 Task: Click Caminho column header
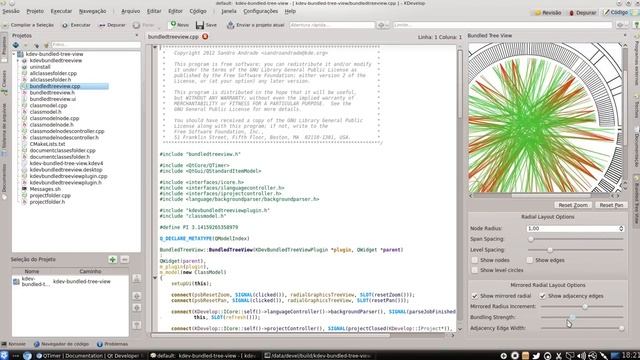[90, 271]
